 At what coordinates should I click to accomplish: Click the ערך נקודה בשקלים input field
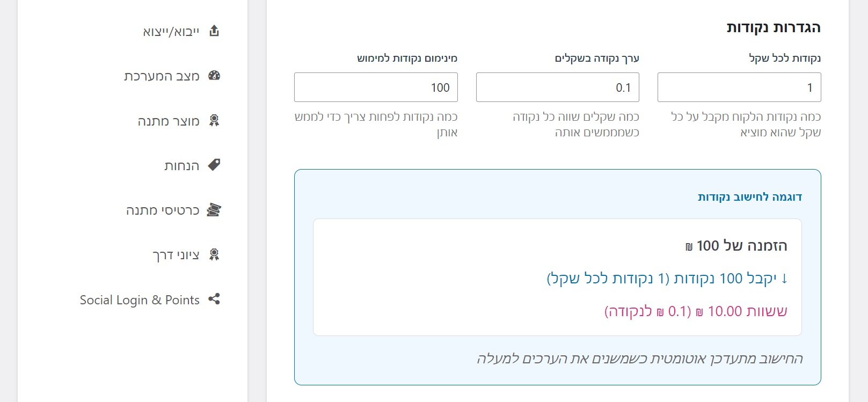pyautogui.click(x=557, y=87)
